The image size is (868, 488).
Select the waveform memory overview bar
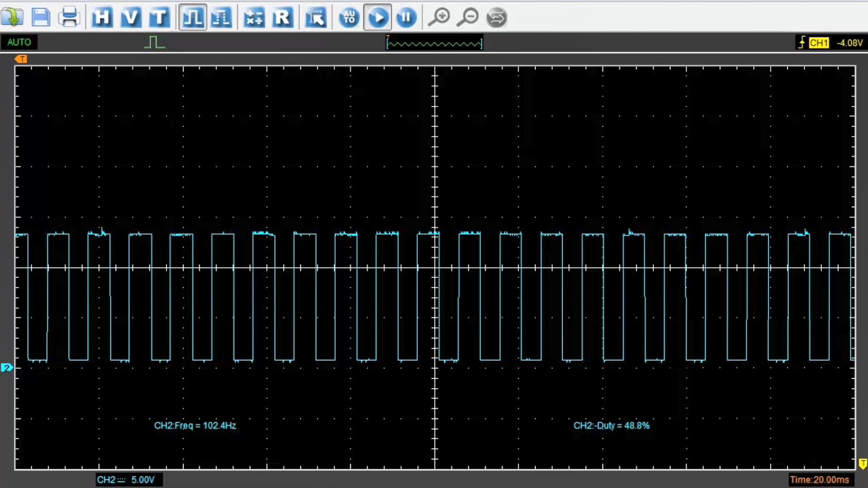[434, 43]
